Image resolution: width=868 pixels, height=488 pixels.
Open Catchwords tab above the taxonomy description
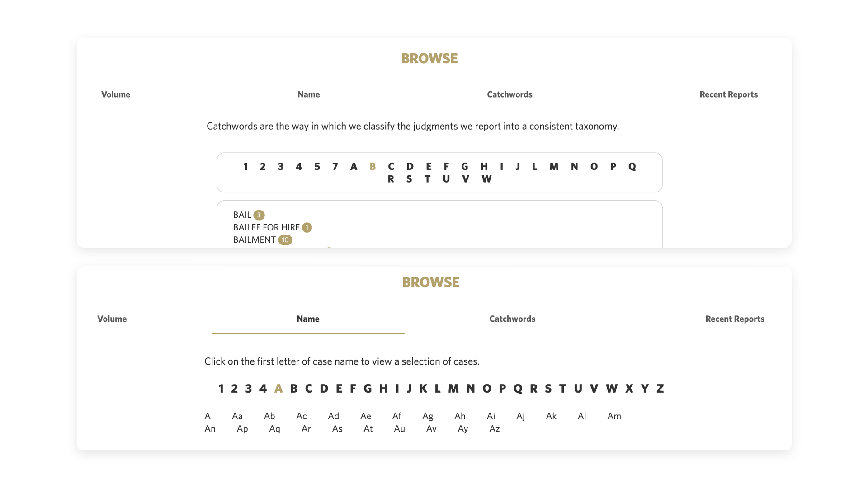(x=509, y=94)
